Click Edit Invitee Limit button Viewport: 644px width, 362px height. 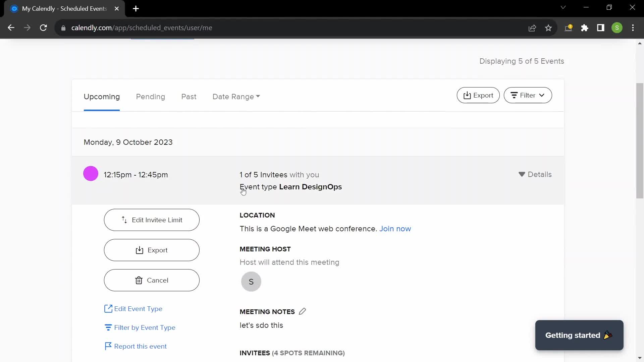click(152, 220)
